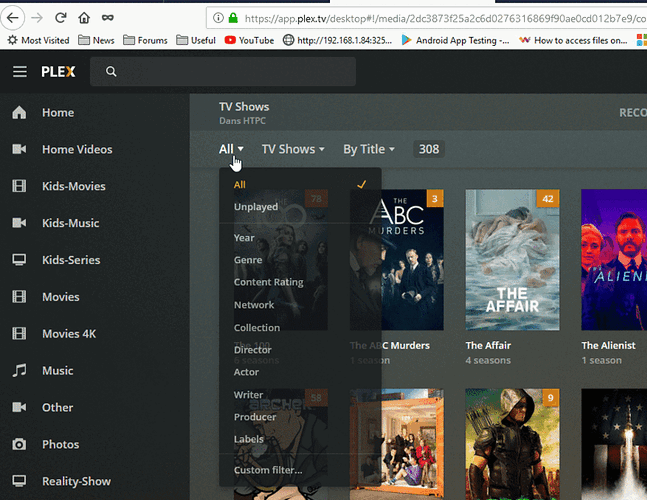Click the browser Back arrow button
The image size is (647, 500).
click(13, 18)
